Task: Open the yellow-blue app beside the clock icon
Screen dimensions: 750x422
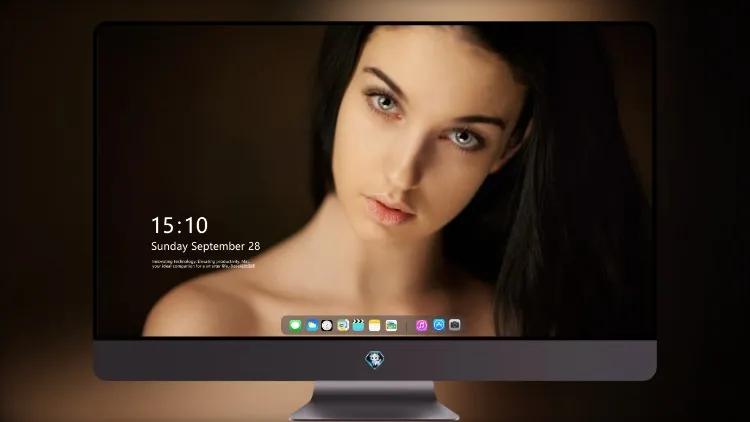Action: pos(342,325)
